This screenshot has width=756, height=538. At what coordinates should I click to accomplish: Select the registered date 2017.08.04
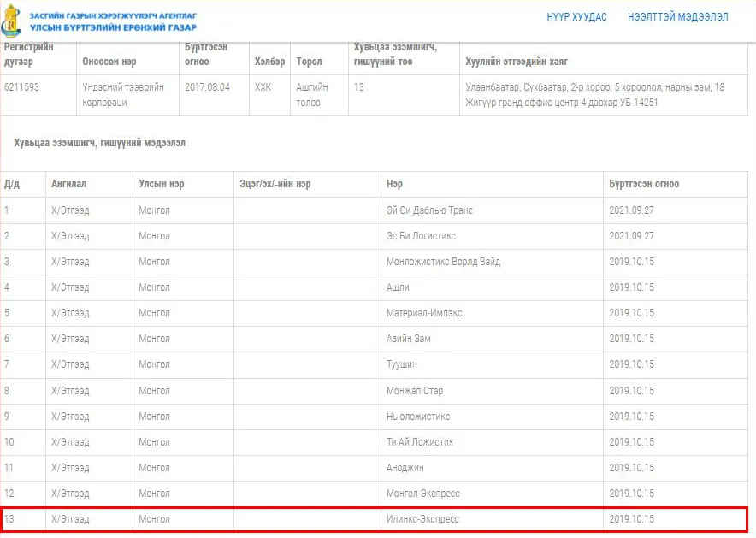[207, 87]
